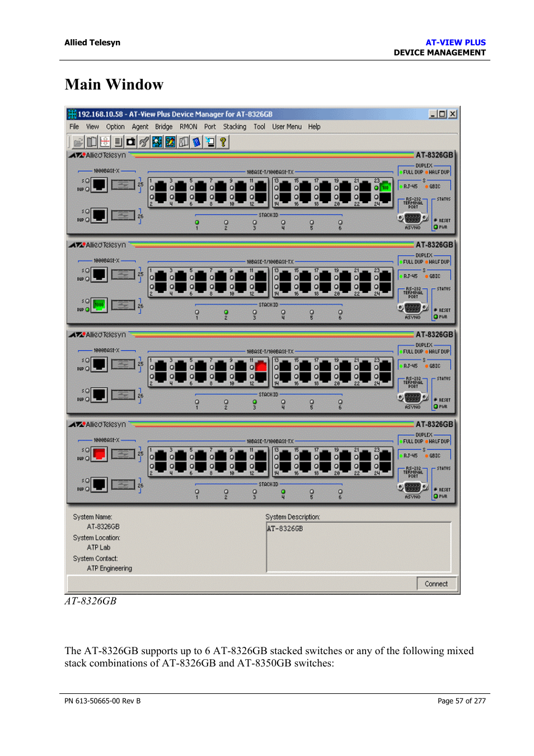Image resolution: width=534 pixels, height=756 pixels.
Task: Open the Tool menu
Action: click(259, 127)
